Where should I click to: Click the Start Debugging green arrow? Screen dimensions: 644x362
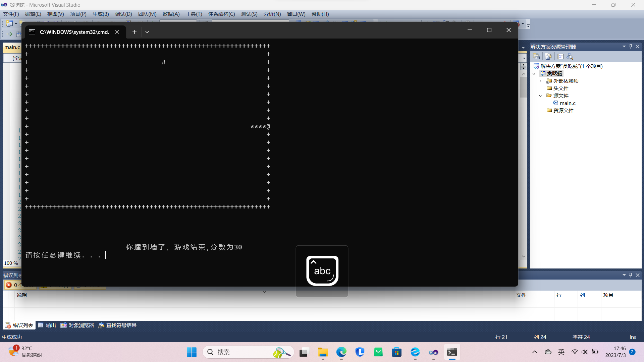click(10, 34)
